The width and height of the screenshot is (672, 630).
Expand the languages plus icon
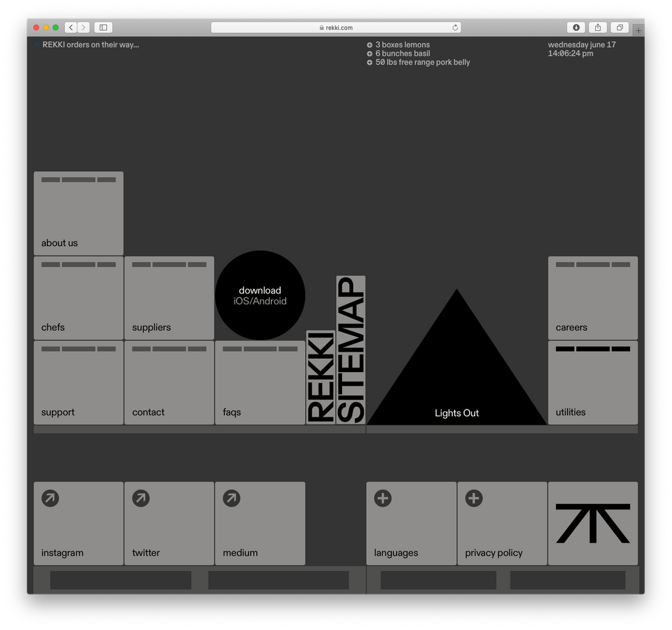point(383,498)
